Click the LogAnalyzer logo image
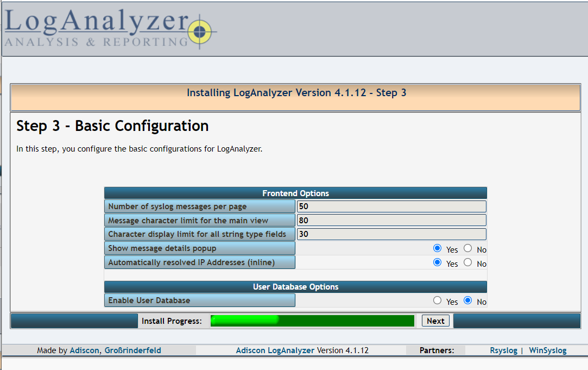 (x=111, y=28)
